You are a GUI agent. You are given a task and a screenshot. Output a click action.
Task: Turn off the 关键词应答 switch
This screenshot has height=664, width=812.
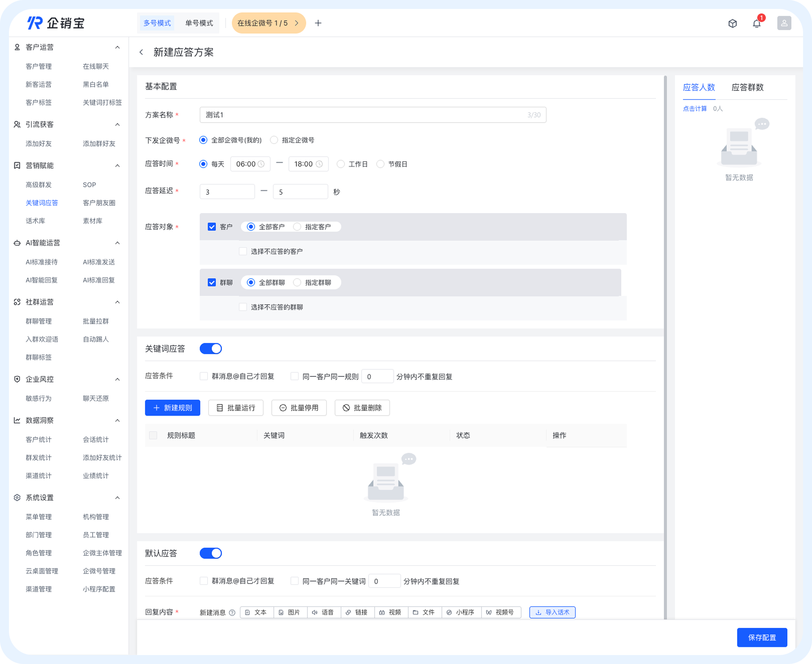click(210, 348)
